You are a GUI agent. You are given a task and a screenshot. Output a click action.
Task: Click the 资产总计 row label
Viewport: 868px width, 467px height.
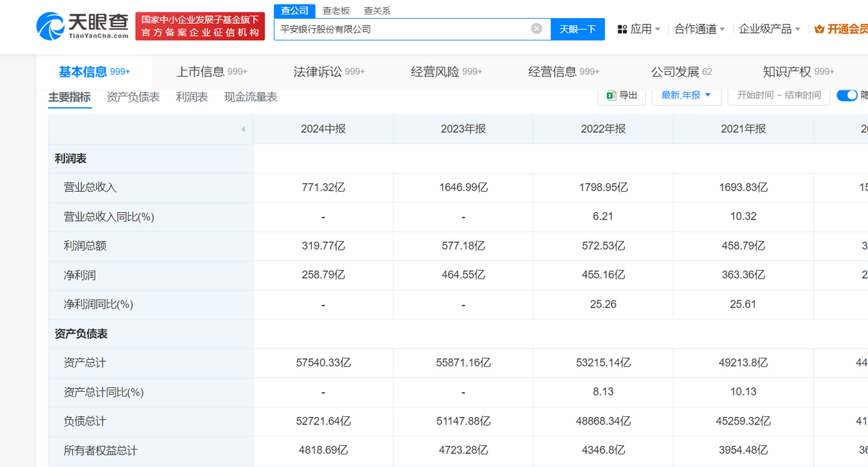85,363
